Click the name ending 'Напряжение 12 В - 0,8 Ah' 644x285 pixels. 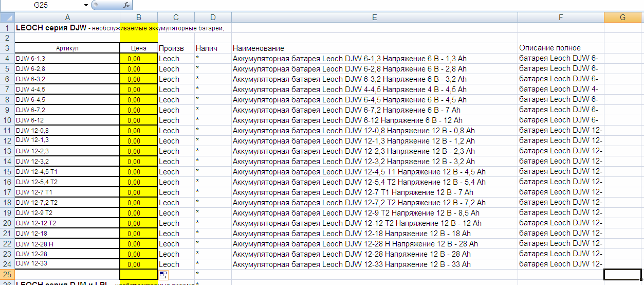[x=375, y=131]
